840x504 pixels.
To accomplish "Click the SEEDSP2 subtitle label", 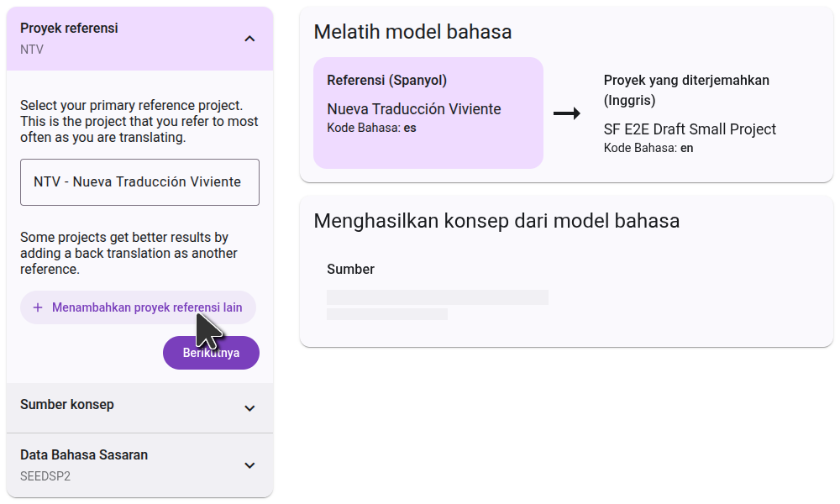I will point(45,475).
